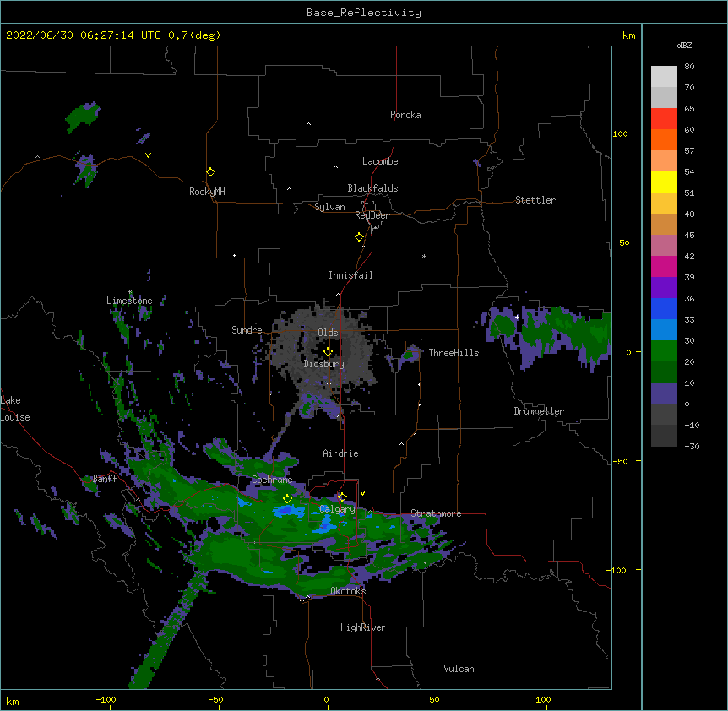
Task: Click the yellow diamond marker above Calgary label
Action: point(342,497)
